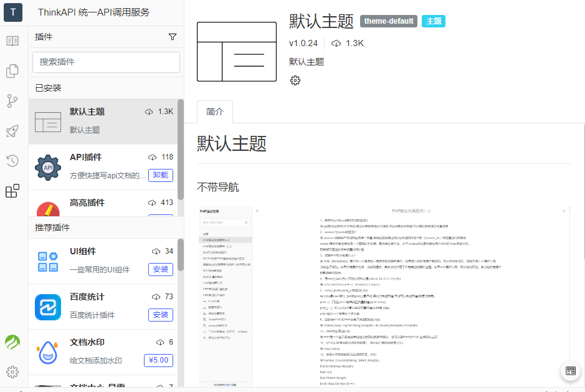Open history via the clock icon

(12, 160)
